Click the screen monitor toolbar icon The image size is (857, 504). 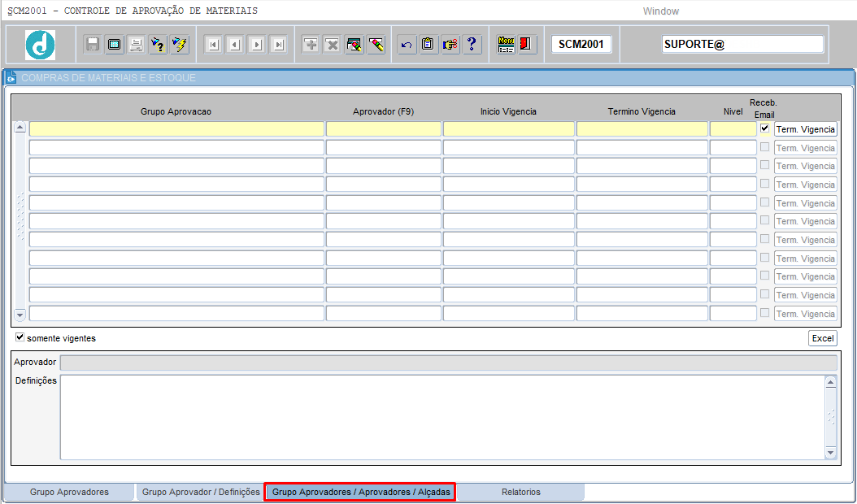tap(114, 44)
